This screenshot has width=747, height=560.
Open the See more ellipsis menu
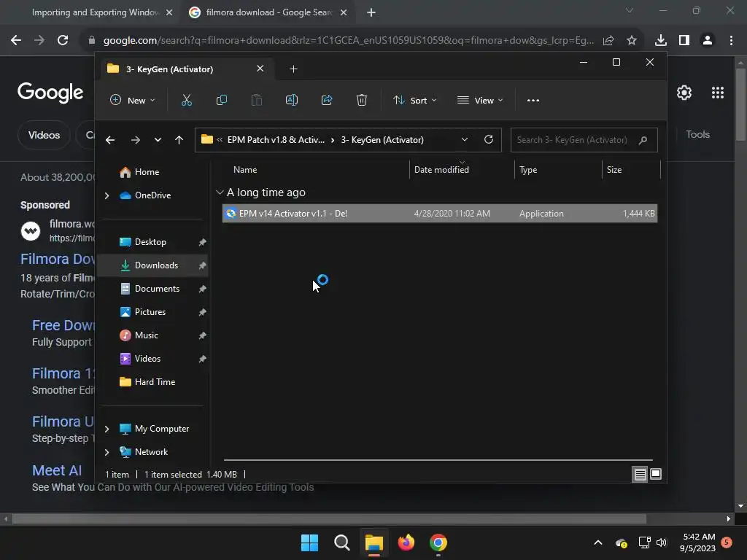click(x=533, y=101)
